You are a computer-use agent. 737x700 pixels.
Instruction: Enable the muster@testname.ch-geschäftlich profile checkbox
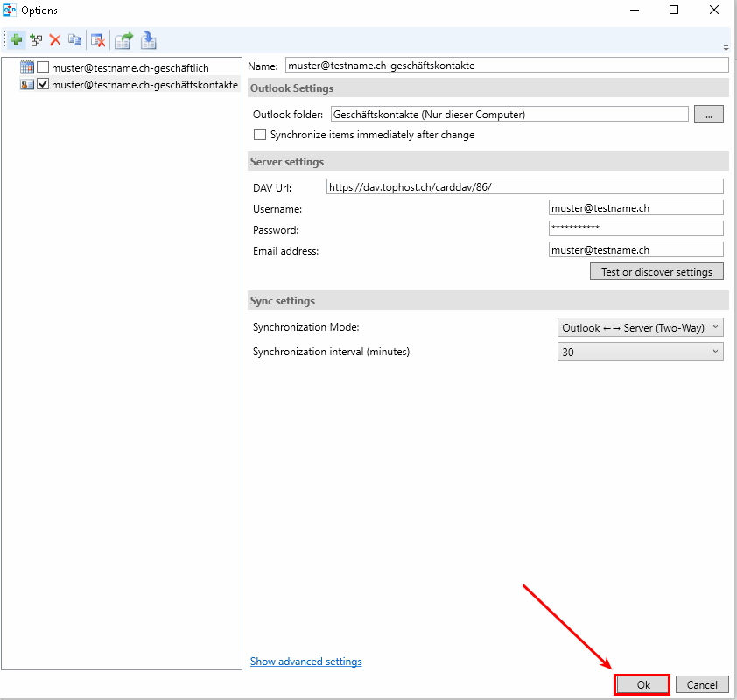click(43, 67)
